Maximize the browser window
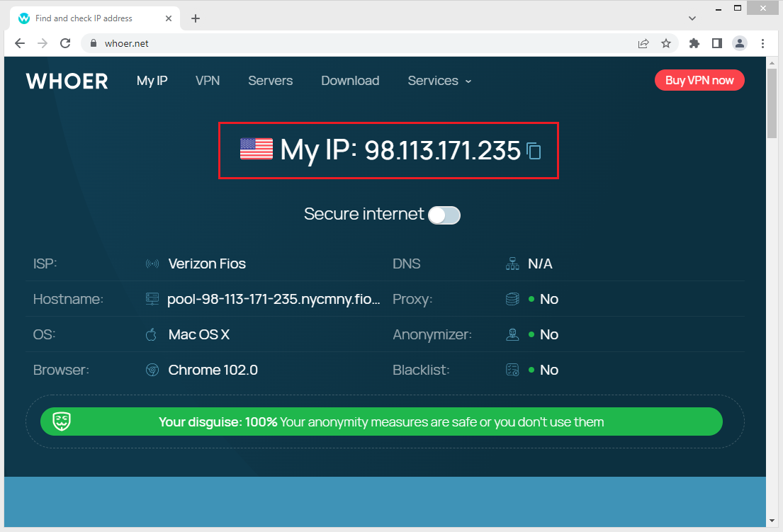The width and height of the screenshot is (783, 532). [738, 8]
